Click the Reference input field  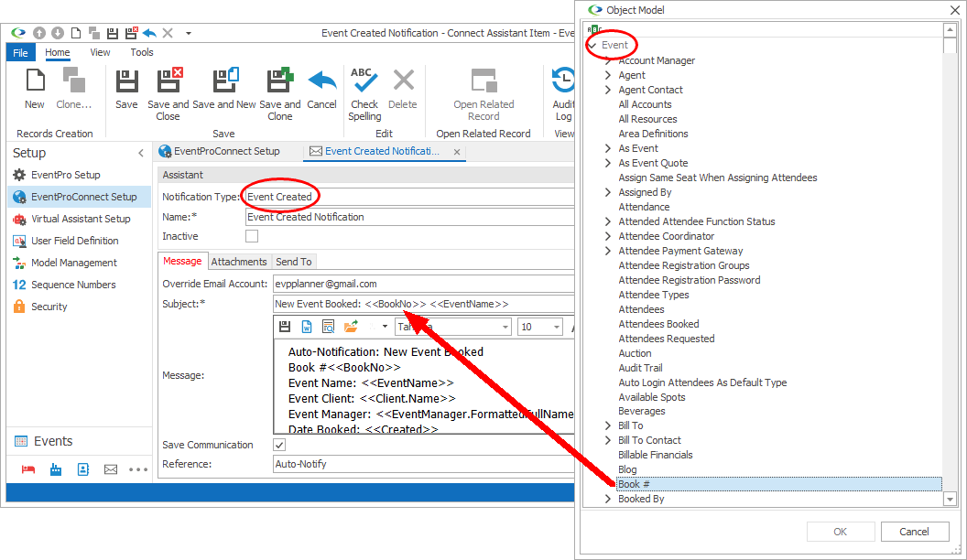[424, 464]
